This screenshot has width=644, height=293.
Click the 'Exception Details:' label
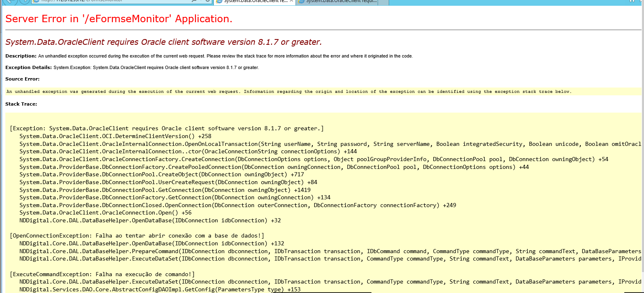[28, 67]
